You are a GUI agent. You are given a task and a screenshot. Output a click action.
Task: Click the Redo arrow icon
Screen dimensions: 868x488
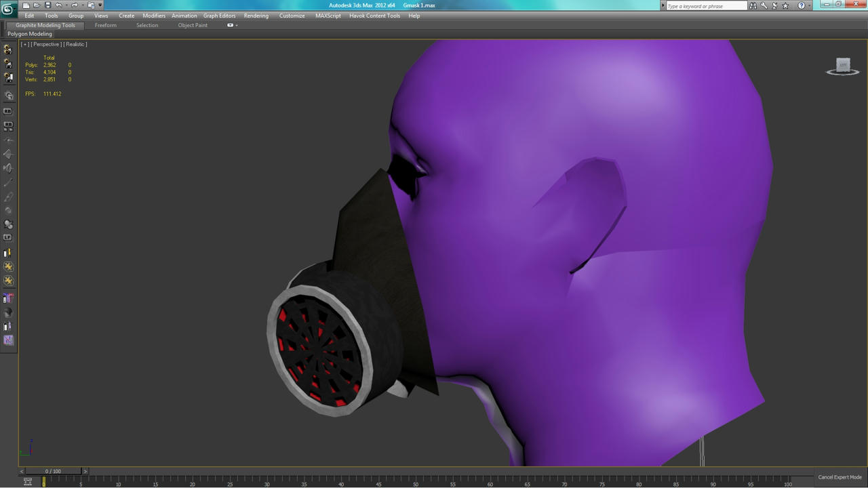click(x=75, y=5)
